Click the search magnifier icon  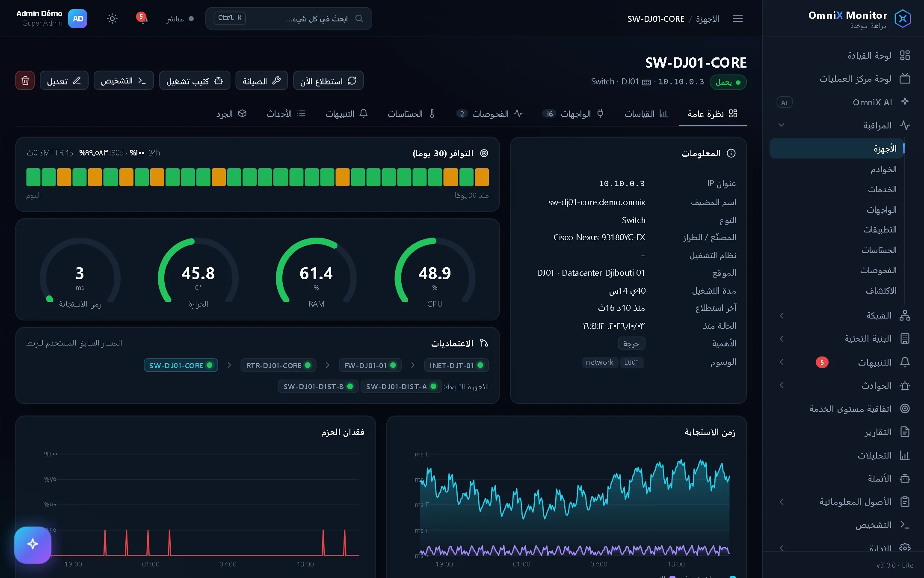click(359, 18)
